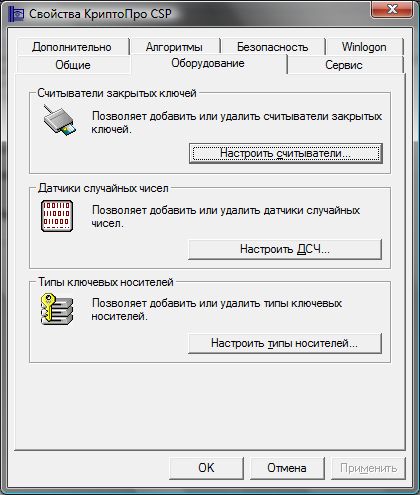The width and height of the screenshot is (420, 495).
Task: Click the Датчики случайных чисел group label
Action: point(103,188)
